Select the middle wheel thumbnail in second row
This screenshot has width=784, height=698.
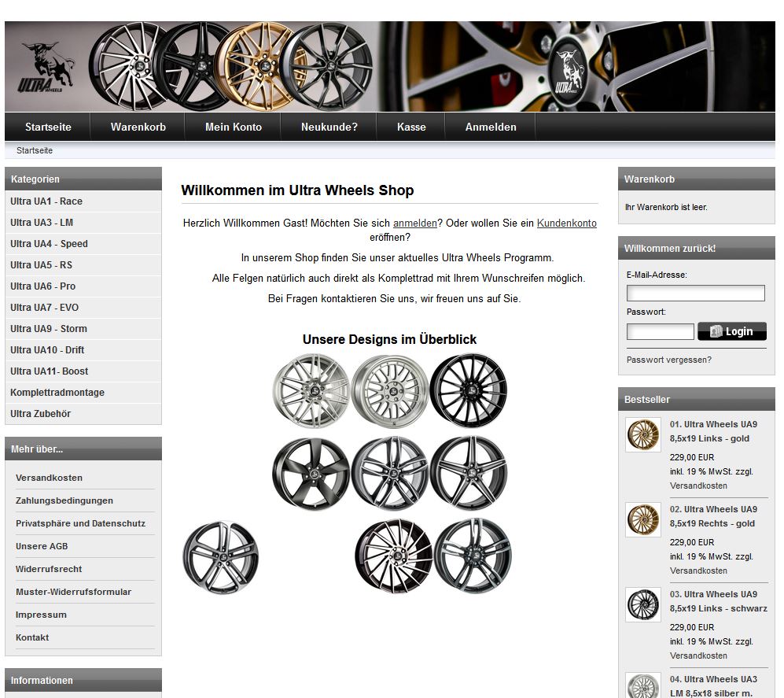point(390,474)
